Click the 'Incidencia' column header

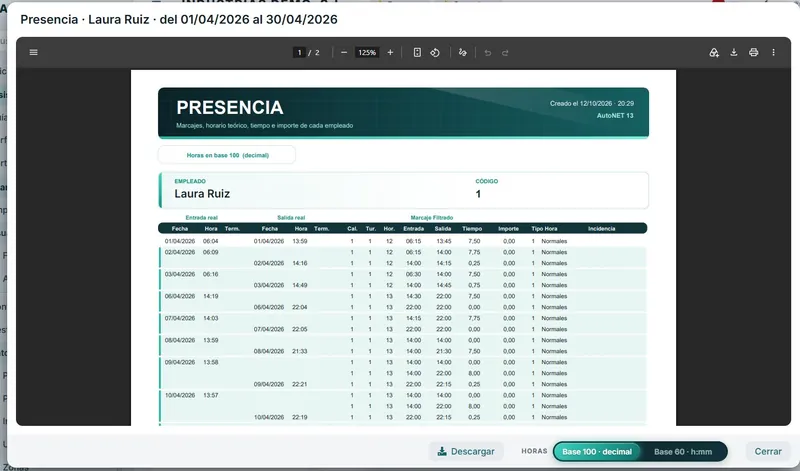(602, 229)
